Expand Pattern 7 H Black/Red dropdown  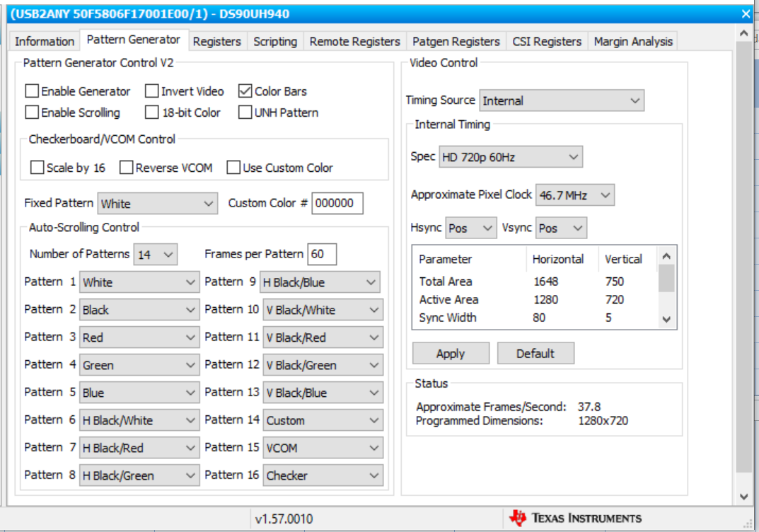tap(139, 448)
